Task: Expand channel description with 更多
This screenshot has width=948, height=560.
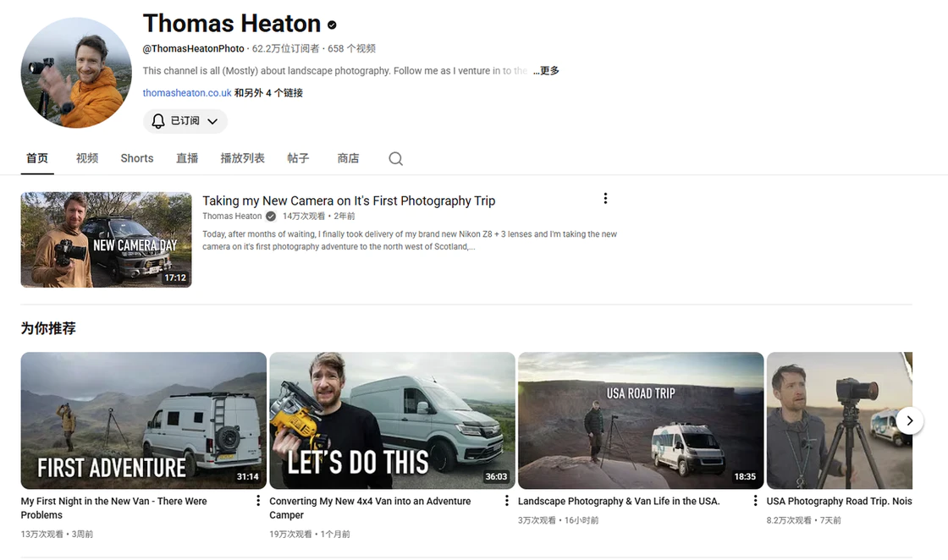Action: point(546,71)
